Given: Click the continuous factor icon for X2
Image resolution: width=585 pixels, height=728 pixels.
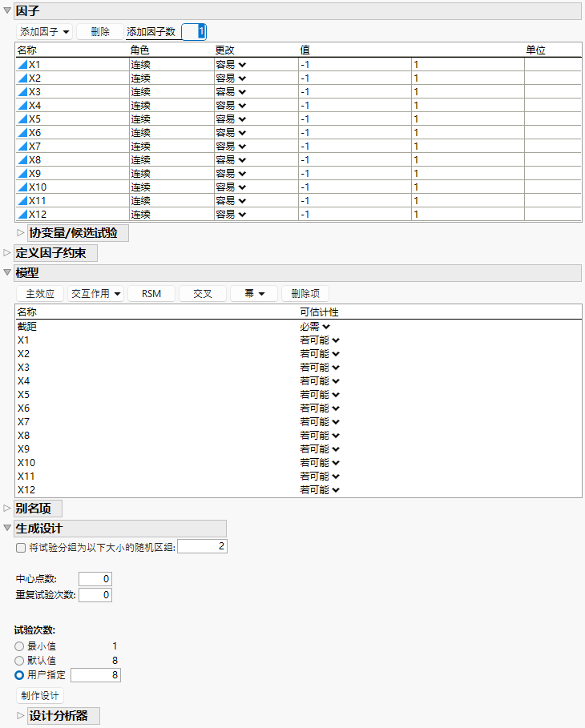Looking at the screenshot, I should pyautogui.click(x=22, y=78).
